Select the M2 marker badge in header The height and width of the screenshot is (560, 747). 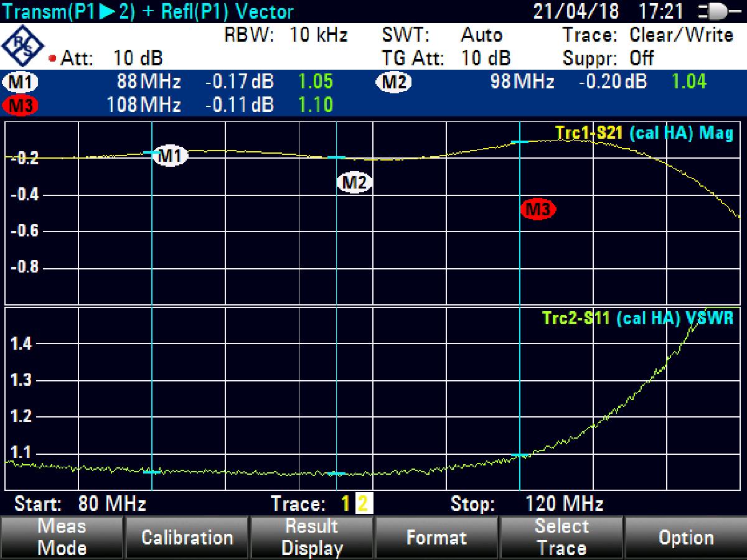coord(393,82)
